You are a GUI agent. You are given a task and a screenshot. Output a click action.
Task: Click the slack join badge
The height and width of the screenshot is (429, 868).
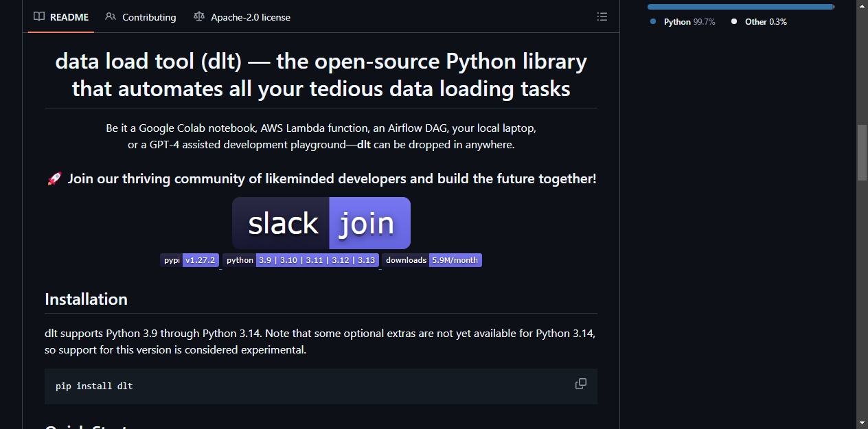[x=321, y=223]
